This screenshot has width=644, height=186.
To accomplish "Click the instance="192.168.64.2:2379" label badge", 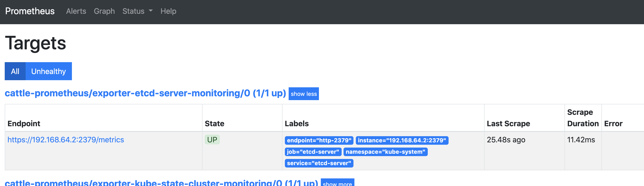I will [x=402, y=140].
